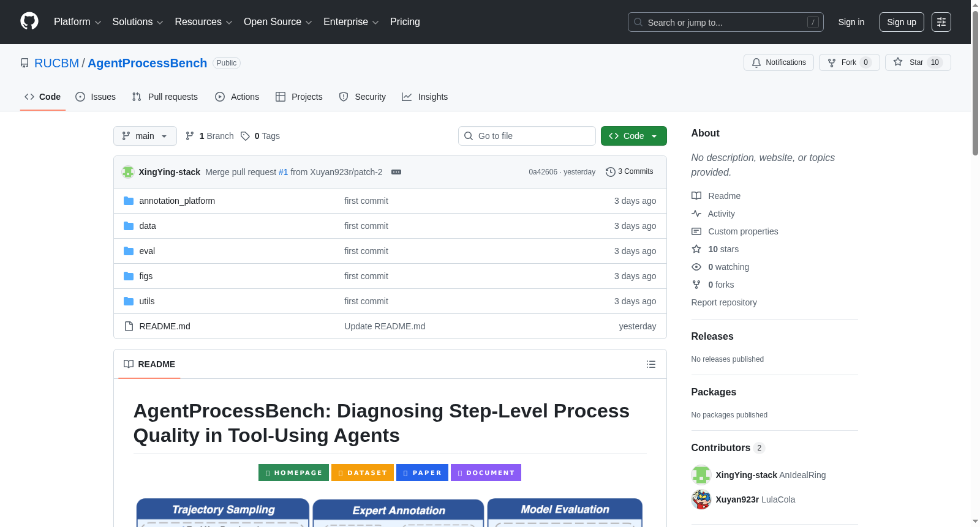980x527 pixels.
Task: Click the Activity pulse icon
Action: click(x=696, y=214)
